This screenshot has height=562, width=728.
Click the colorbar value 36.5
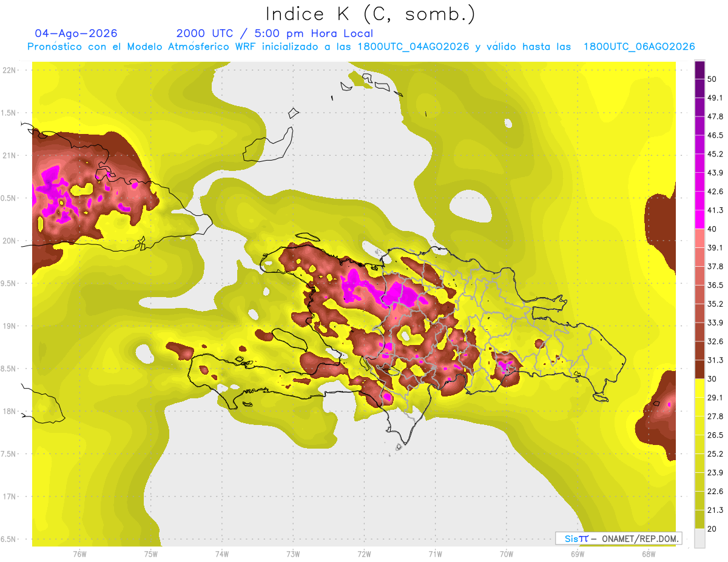point(715,286)
